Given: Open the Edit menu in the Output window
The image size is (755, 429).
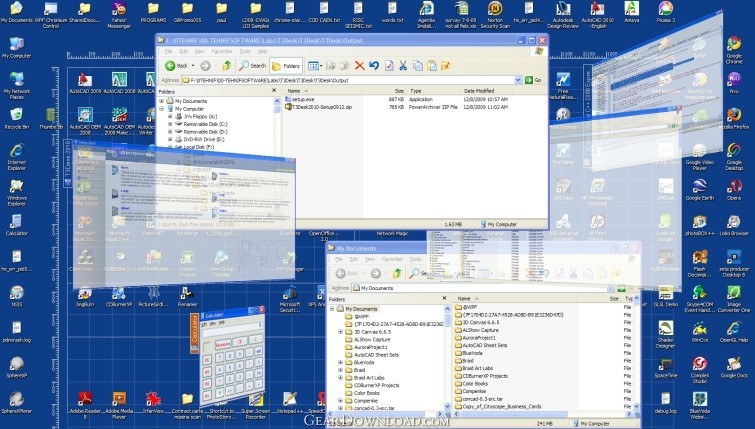Looking at the screenshot, I should [183, 51].
